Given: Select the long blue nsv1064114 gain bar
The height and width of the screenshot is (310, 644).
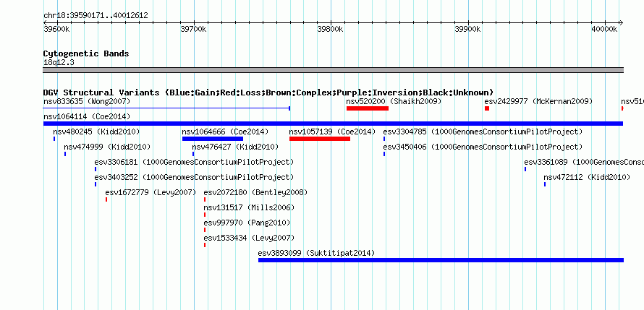Looking at the screenshot, I should pyautogui.click(x=333, y=124).
